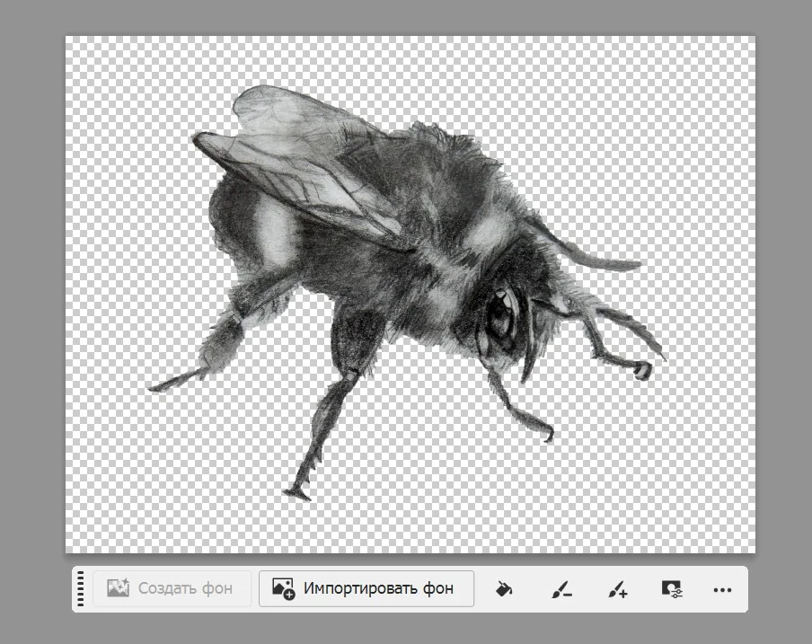
Task: Click the sparkle picture icon beside Создать фон
Action: pos(119,589)
